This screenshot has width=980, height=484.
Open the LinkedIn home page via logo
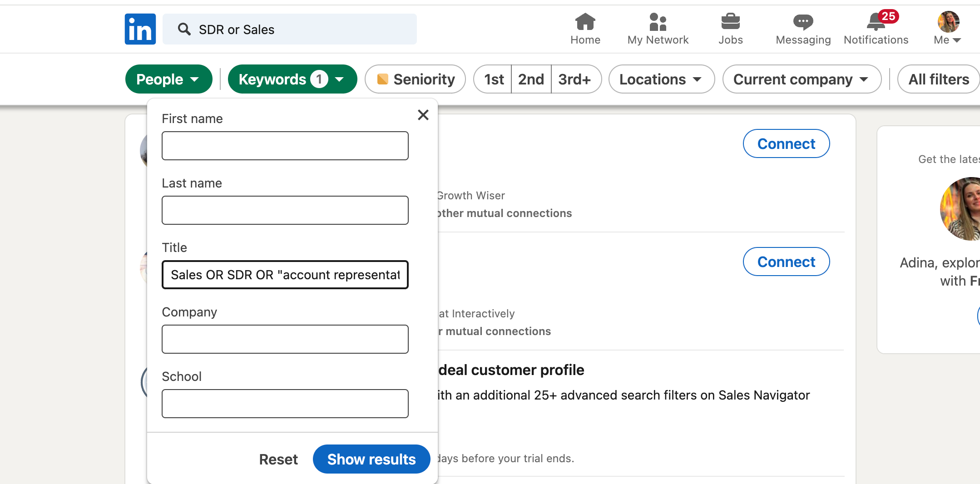pyautogui.click(x=140, y=29)
